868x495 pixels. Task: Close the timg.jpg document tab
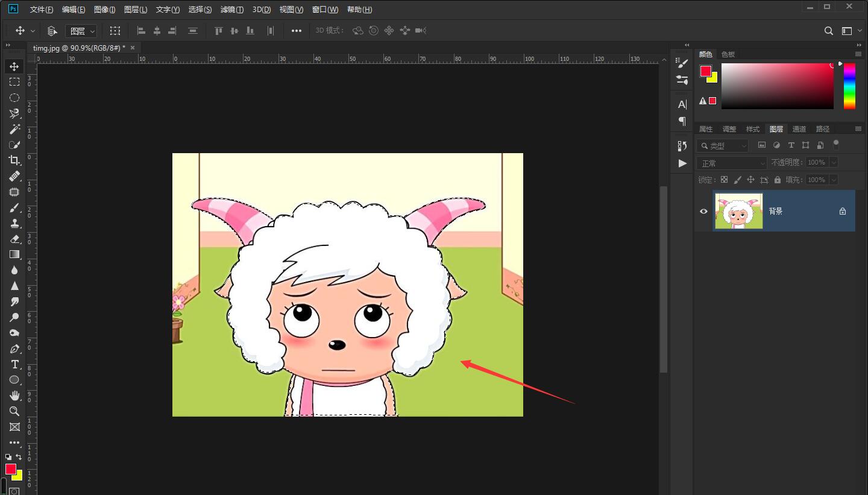pyautogui.click(x=133, y=48)
